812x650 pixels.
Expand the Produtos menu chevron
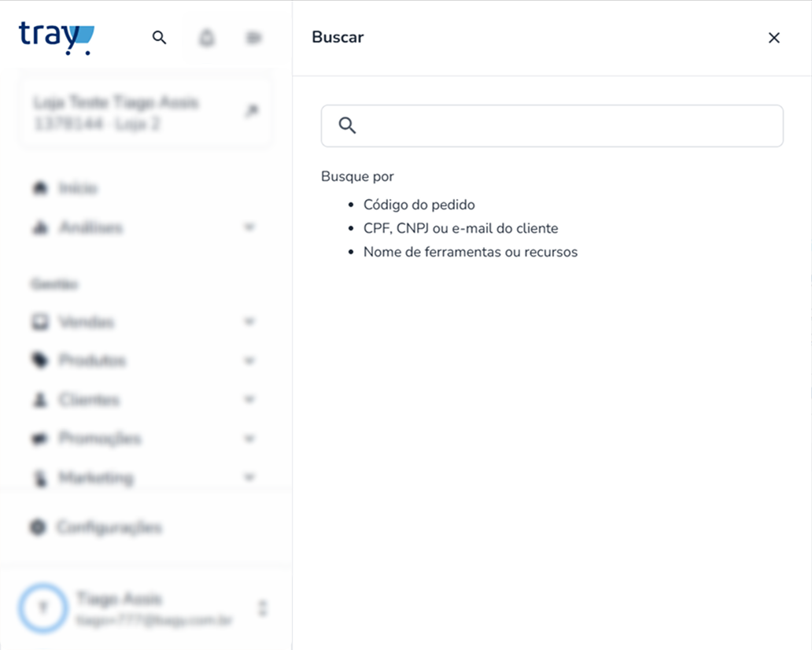click(249, 360)
